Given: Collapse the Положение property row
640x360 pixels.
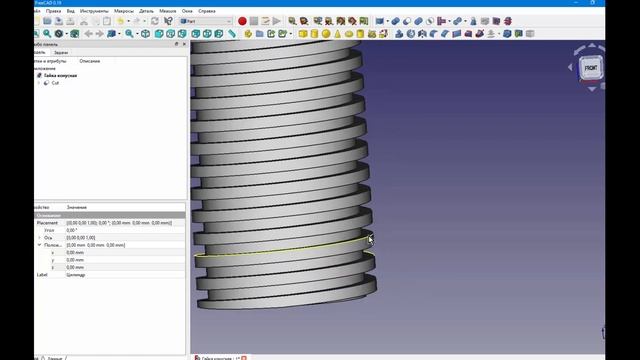Looking at the screenshot, I should [40, 245].
